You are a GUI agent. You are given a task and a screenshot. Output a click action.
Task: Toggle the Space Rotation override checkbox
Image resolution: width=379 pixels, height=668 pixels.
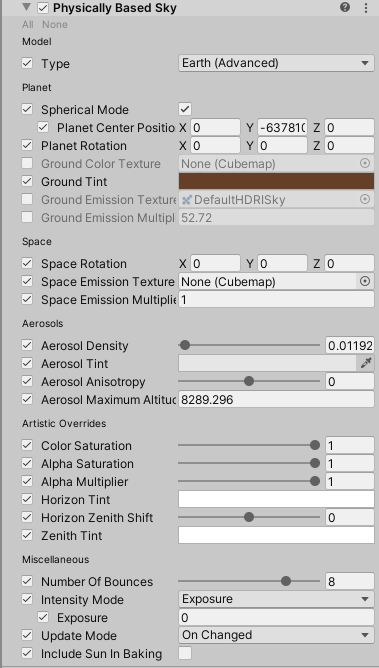click(27, 263)
